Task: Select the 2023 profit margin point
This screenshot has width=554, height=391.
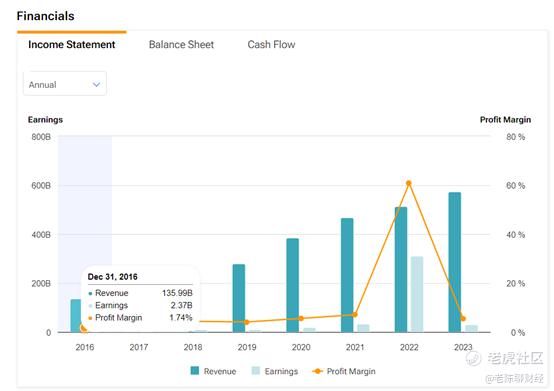Action: pyautogui.click(x=463, y=319)
